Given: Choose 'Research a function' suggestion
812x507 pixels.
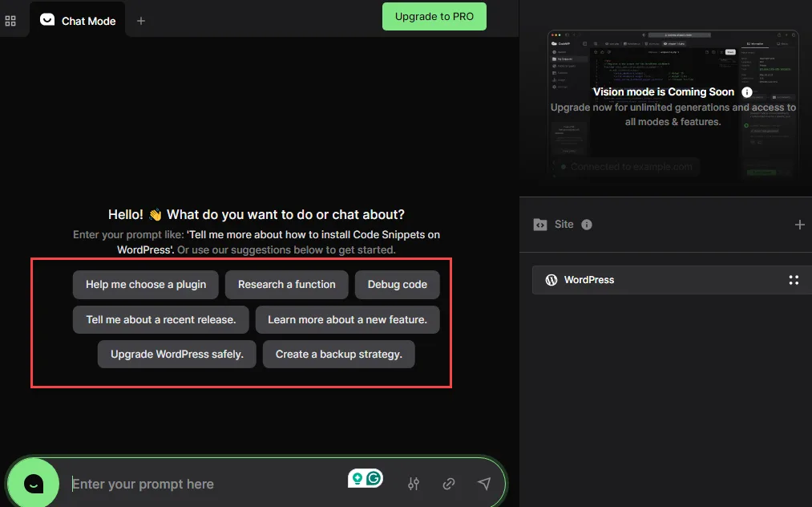Looking at the screenshot, I should click(x=286, y=285).
